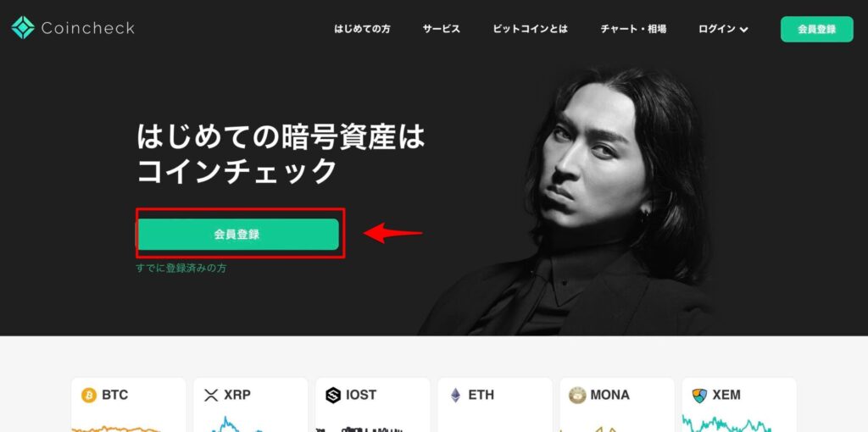Select ビットコインとは in navigation

(531, 29)
